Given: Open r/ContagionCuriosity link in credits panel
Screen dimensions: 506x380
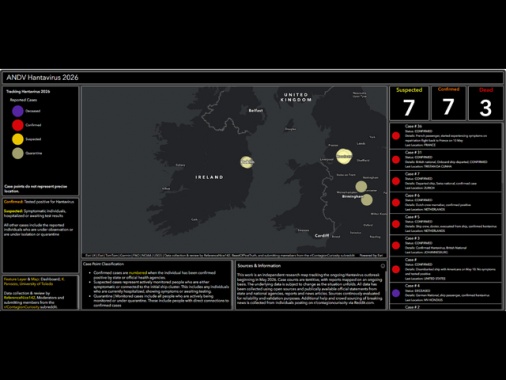Looking at the screenshot, I should [x=21, y=307].
